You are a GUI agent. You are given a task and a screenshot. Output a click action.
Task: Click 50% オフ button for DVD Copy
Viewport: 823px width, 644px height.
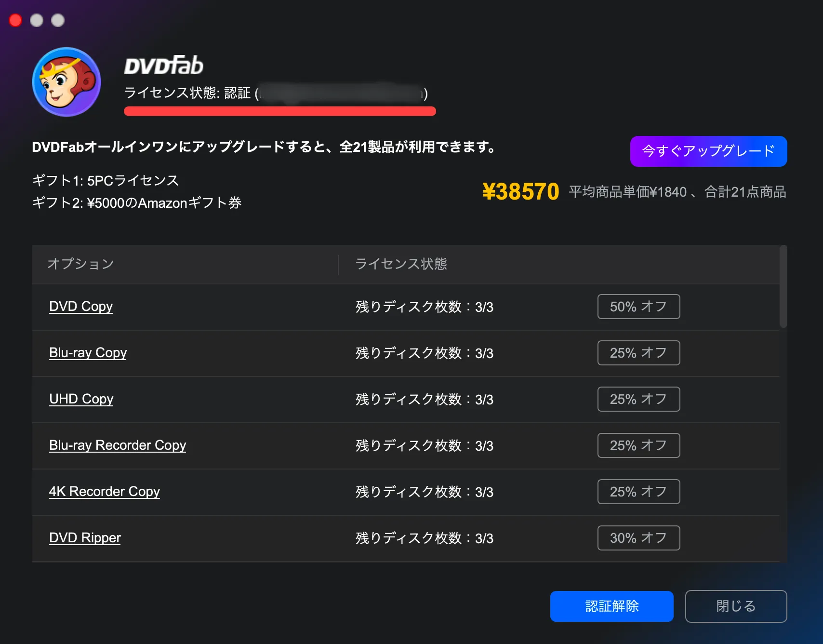[x=638, y=307]
